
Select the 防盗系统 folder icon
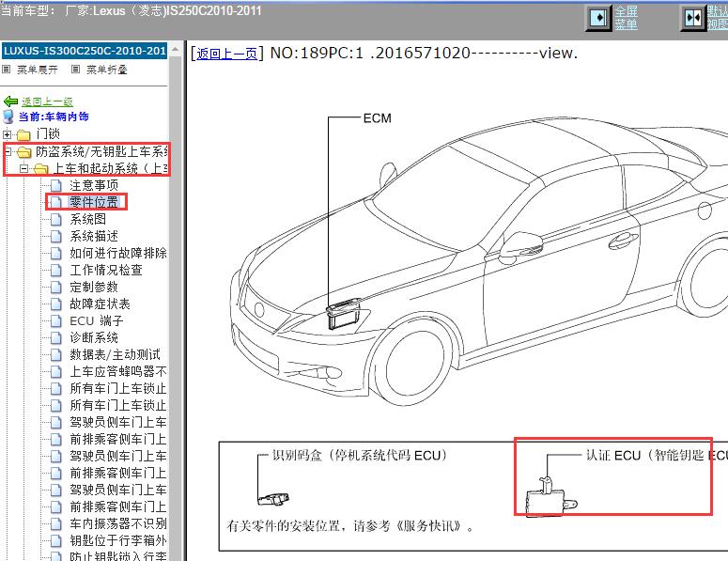[x=23, y=152]
